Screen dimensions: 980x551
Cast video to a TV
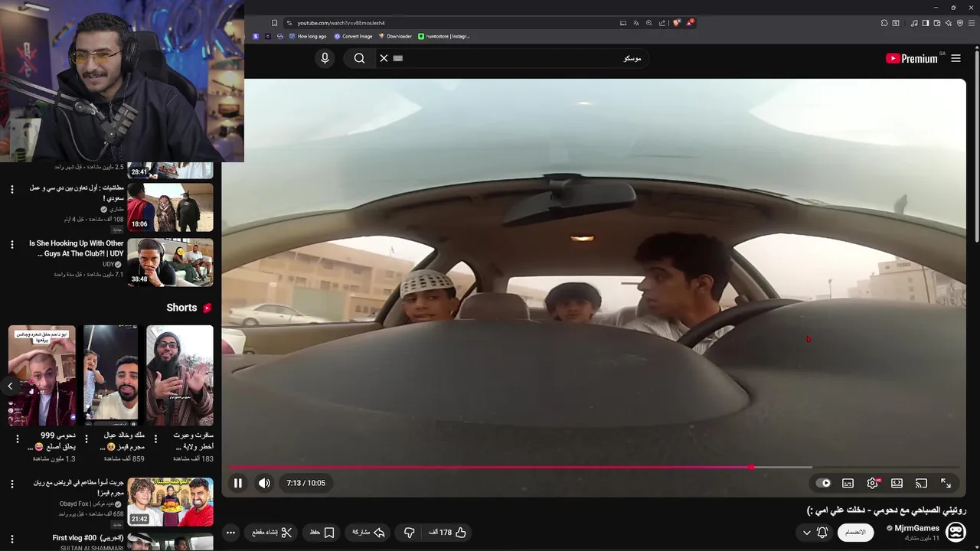tap(921, 483)
